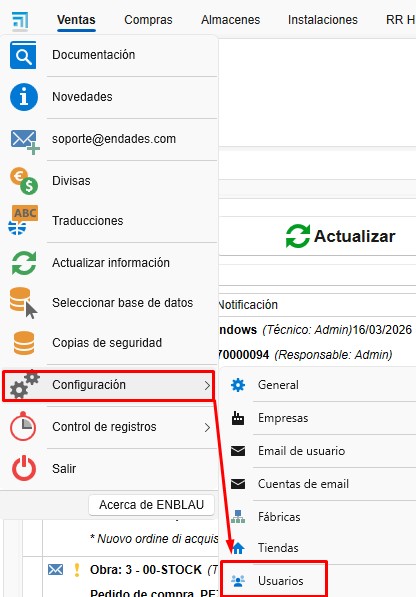The width and height of the screenshot is (416, 597).
Task: Click the Obra: 3 - 00-STOCK row text
Action: 146,570
